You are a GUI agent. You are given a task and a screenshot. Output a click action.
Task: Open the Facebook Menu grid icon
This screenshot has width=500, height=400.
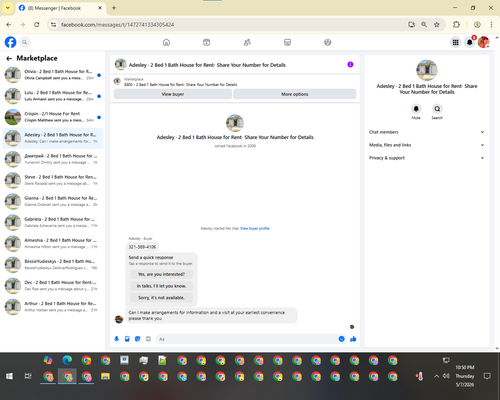tap(455, 42)
